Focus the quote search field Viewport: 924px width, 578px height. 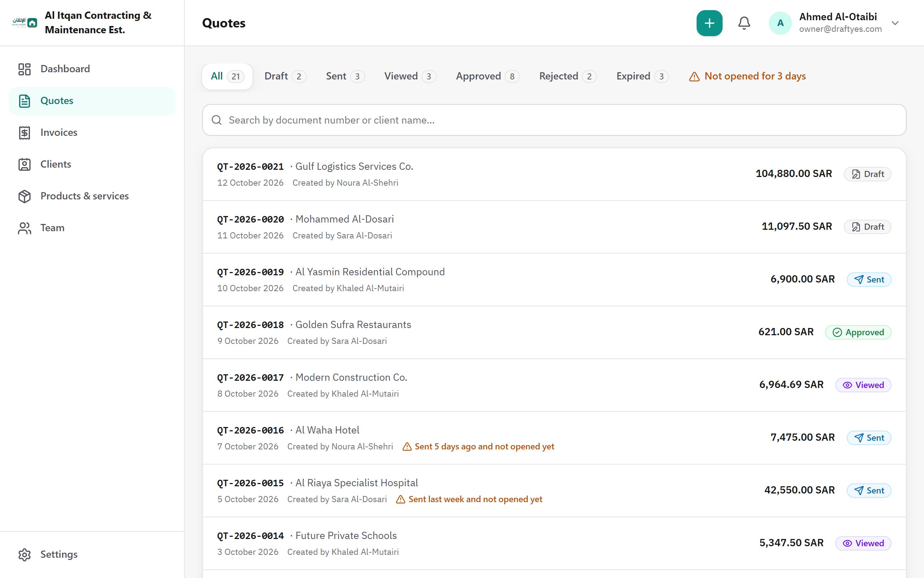tap(554, 120)
